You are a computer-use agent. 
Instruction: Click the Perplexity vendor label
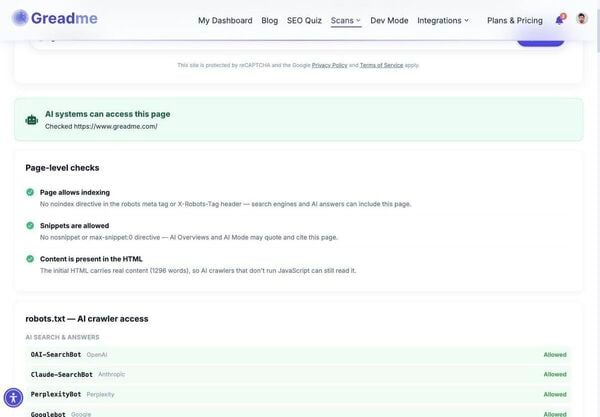[100, 394]
